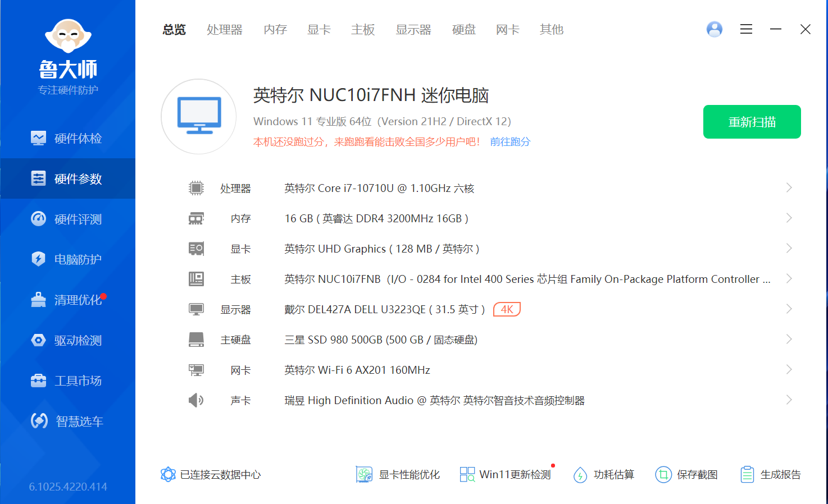This screenshot has width=828, height=504.
Task: Open 智慧选车 in the sidebar
Action: [x=67, y=421]
